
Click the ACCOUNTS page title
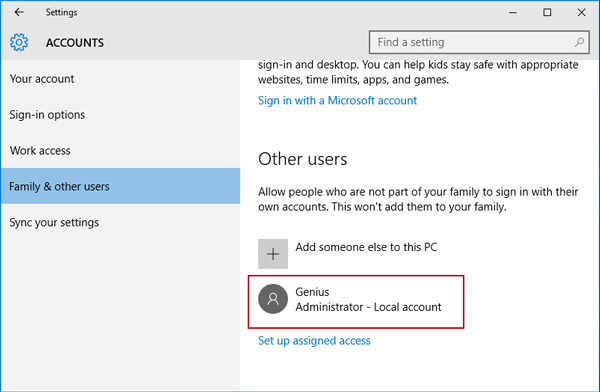point(75,42)
